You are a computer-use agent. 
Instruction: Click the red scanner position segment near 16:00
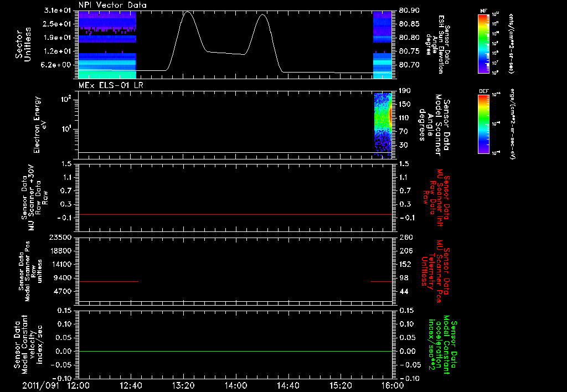coord(382,281)
